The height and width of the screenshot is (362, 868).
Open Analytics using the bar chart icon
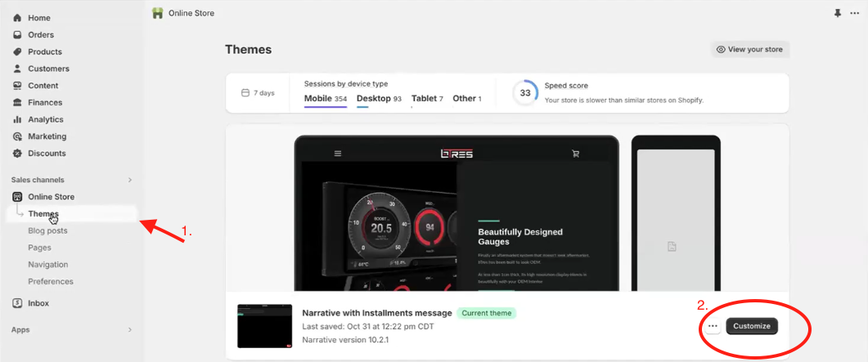(x=18, y=119)
